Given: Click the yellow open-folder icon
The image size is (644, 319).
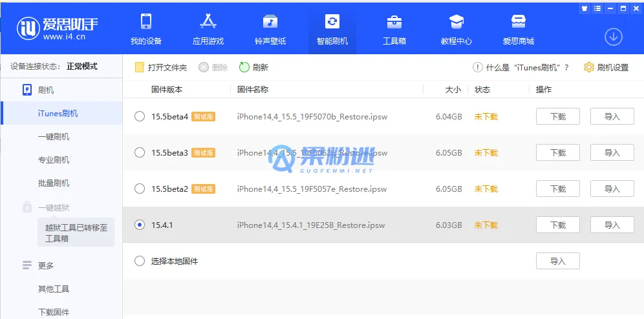Looking at the screenshot, I should click(140, 67).
